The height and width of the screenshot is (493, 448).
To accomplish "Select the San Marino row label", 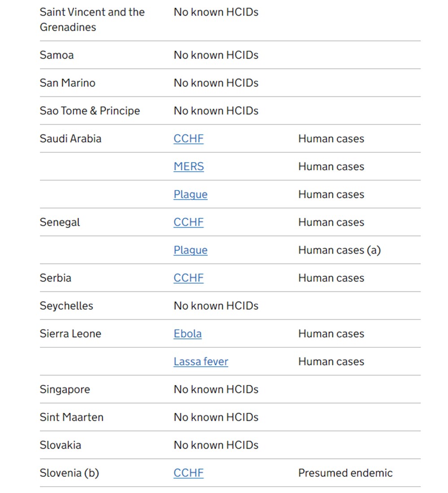I will coord(67,83).
